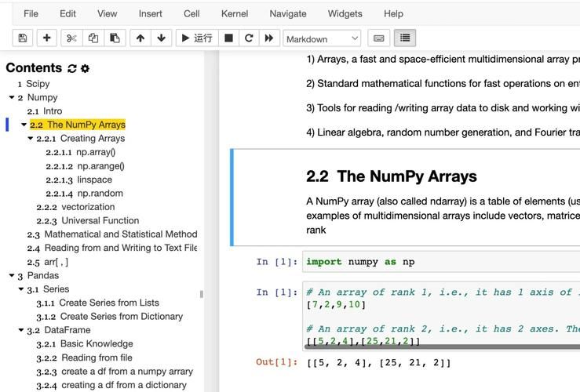Open the View menu
The width and height of the screenshot is (580, 392).
pos(108,13)
